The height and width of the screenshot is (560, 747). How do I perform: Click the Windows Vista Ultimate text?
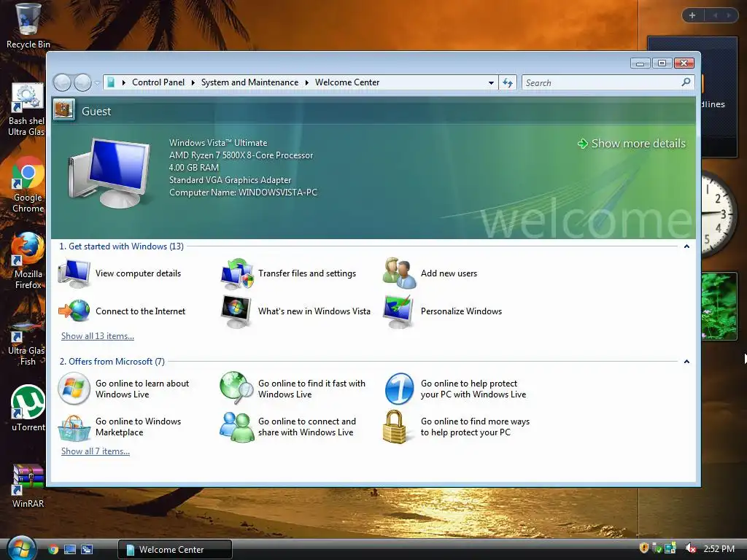(x=218, y=143)
